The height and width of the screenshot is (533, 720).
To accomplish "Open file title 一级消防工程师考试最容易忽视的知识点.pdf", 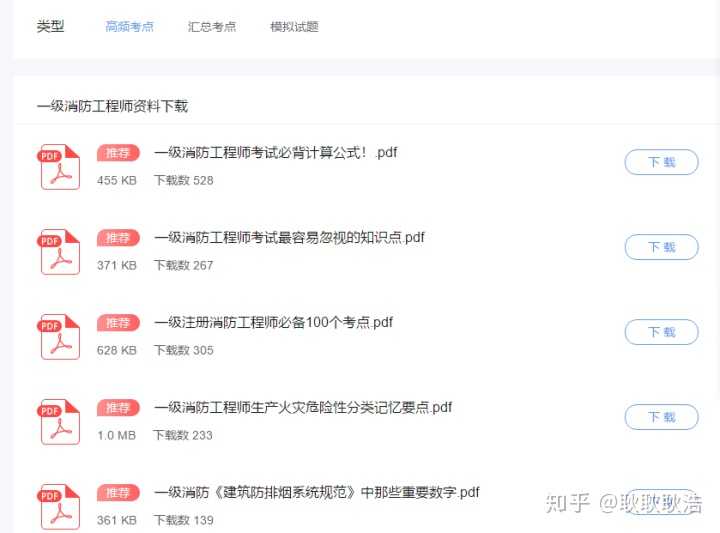I will tap(289, 237).
